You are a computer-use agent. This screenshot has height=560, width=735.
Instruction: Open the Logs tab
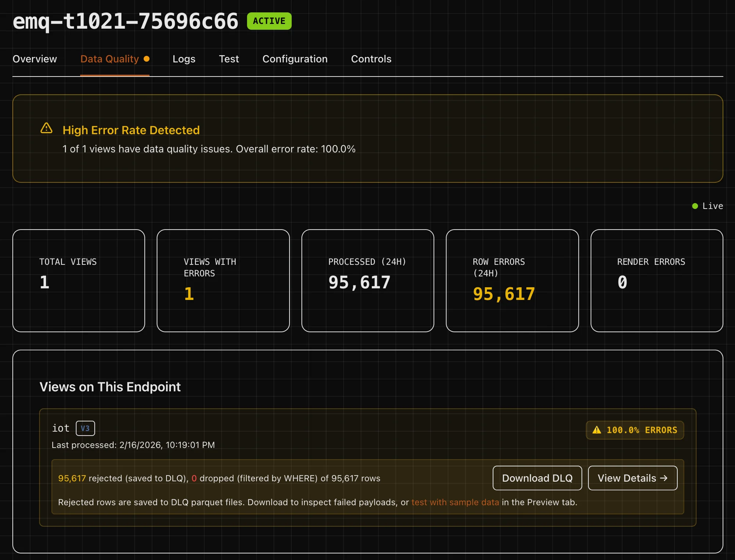pos(184,59)
